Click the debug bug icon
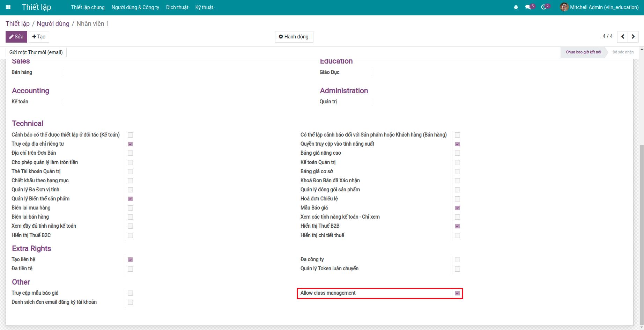The image size is (644, 330). coord(516,7)
